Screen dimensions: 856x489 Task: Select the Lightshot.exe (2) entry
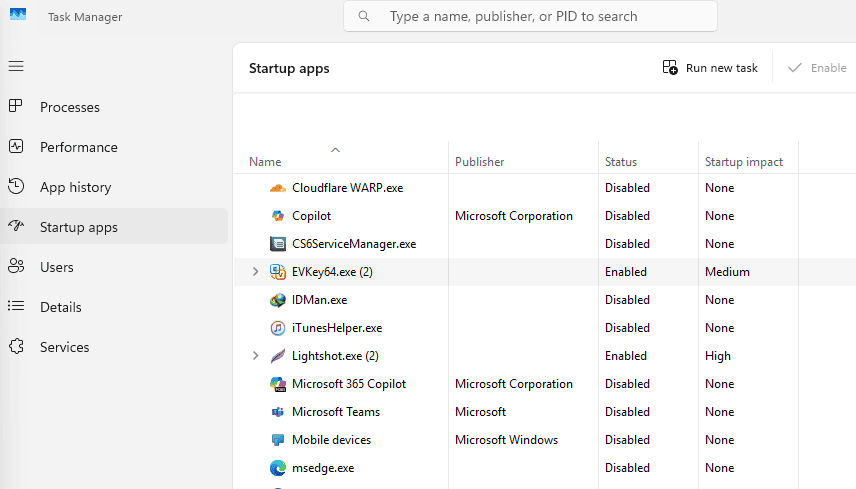(x=335, y=356)
